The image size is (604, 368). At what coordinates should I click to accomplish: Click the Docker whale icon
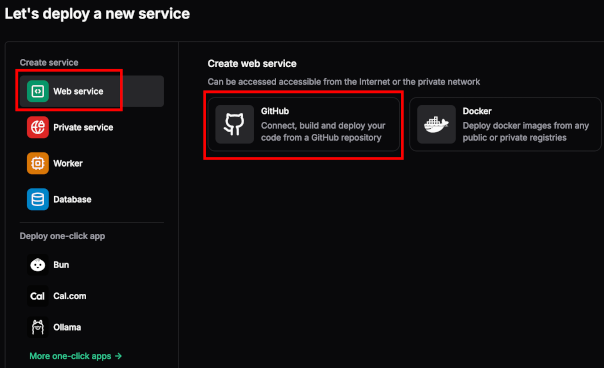(436, 124)
